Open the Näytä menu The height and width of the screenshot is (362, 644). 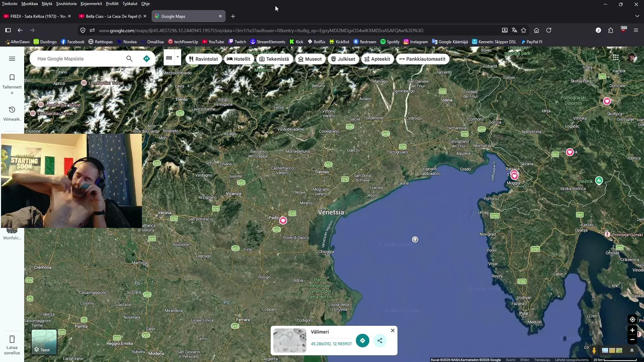[47, 4]
